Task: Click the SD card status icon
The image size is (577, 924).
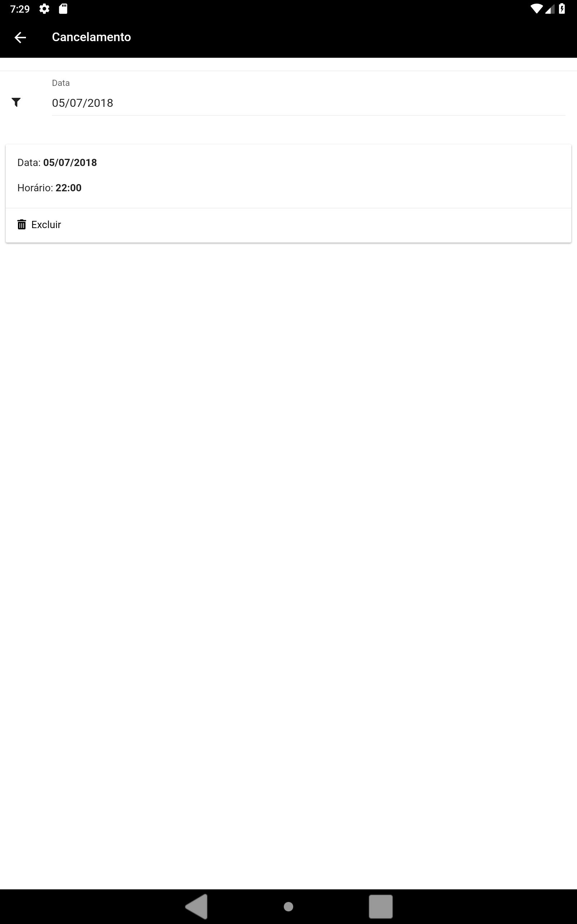Action: click(63, 9)
